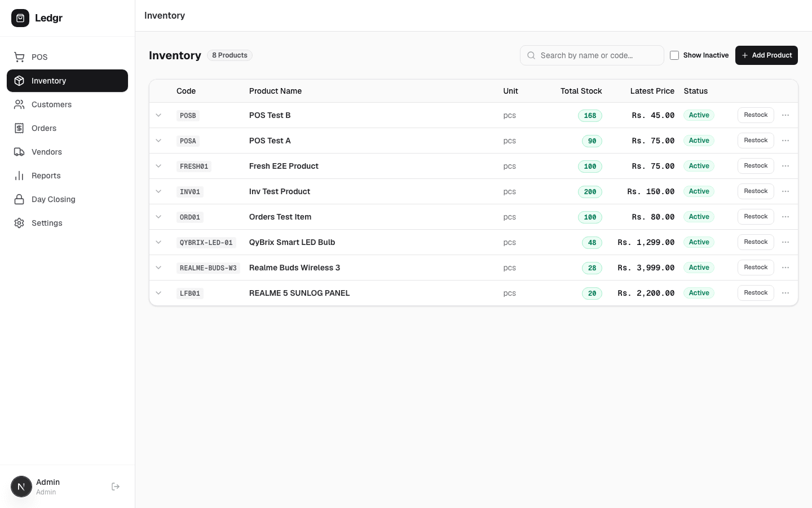Image resolution: width=812 pixels, height=508 pixels.
Task: Focus the Search by name or code field
Action: [592, 55]
